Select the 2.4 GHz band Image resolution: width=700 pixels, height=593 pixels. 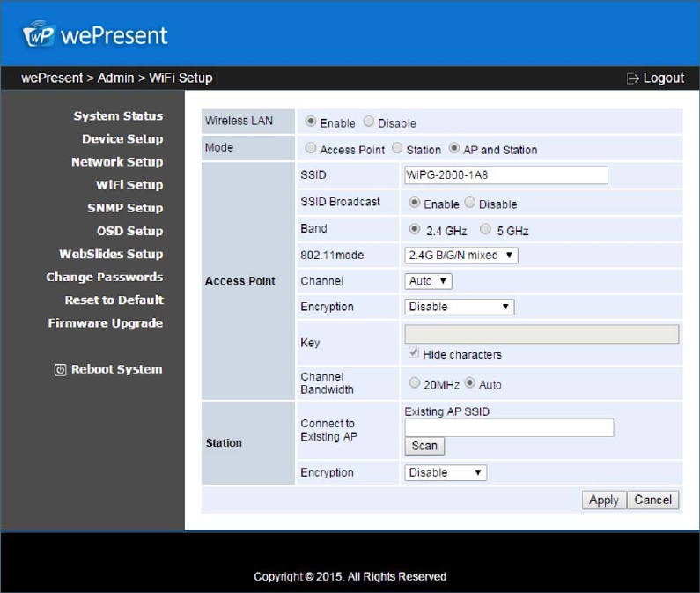click(415, 229)
